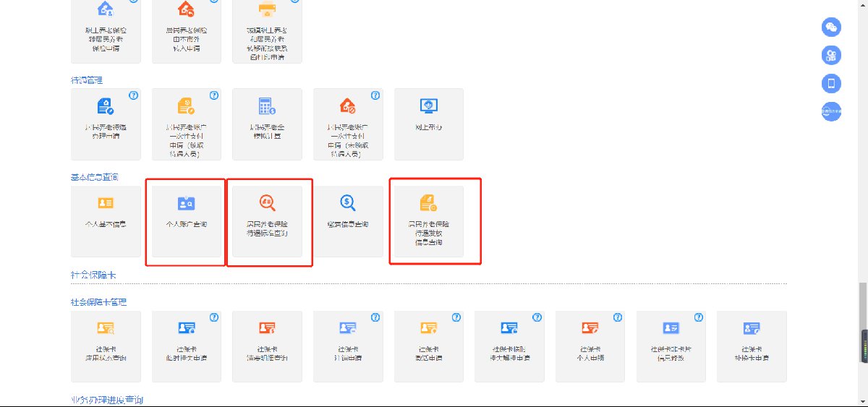Image resolution: width=868 pixels, height=407 pixels.
Task: Open the calculator 居民养老金模拟计算 tile
Action: (x=267, y=124)
